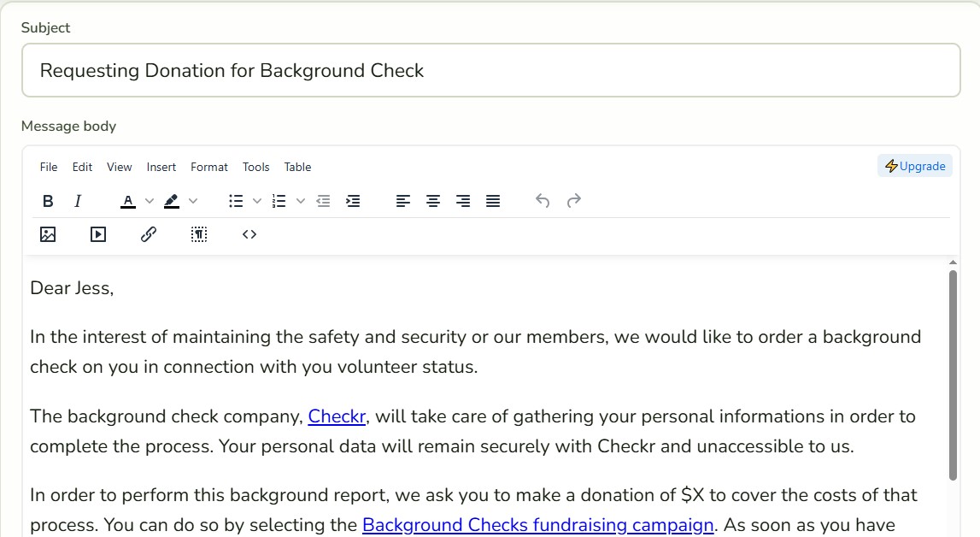Open the Table menu

(297, 167)
